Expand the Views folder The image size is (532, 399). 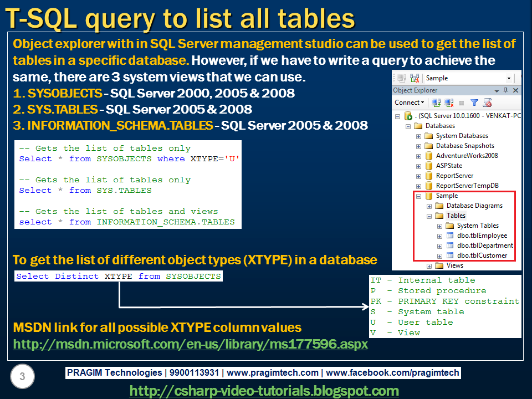429,267
